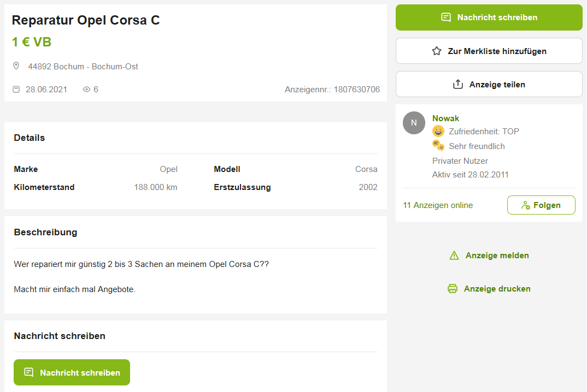Click the warning triangle report icon
587x392 pixels.
click(454, 256)
